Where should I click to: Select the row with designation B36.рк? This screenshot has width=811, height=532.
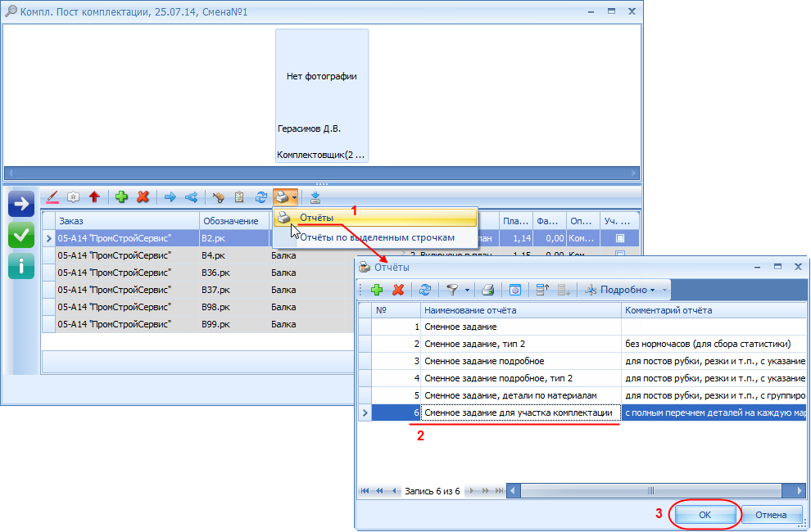click(x=197, y=273)
